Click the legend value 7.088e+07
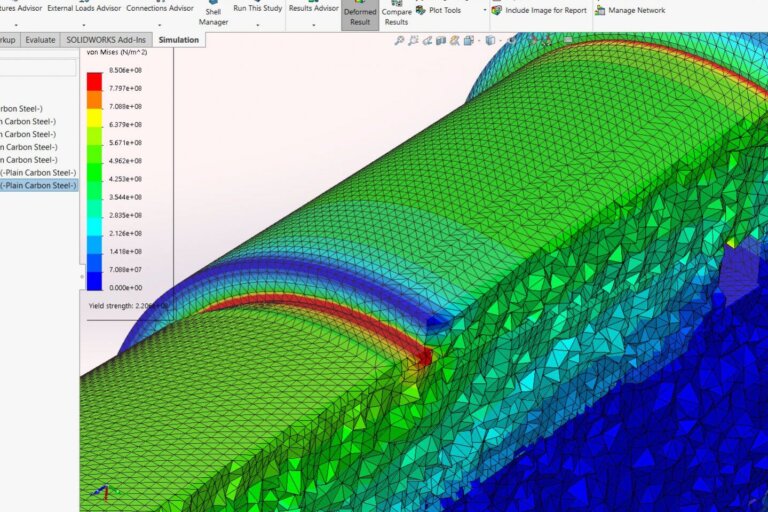The height and width of the screenshot is (512, 768). pyautogui.click(x=125, y=269)
